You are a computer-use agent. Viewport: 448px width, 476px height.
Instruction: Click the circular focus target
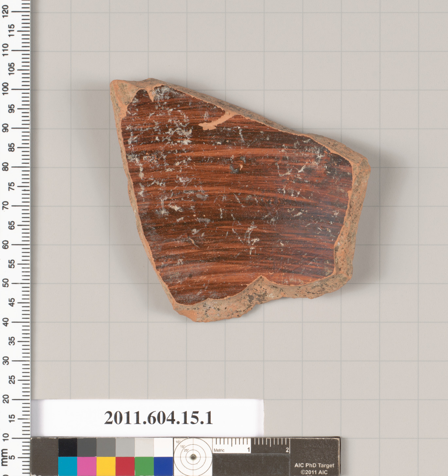(193, 457)
